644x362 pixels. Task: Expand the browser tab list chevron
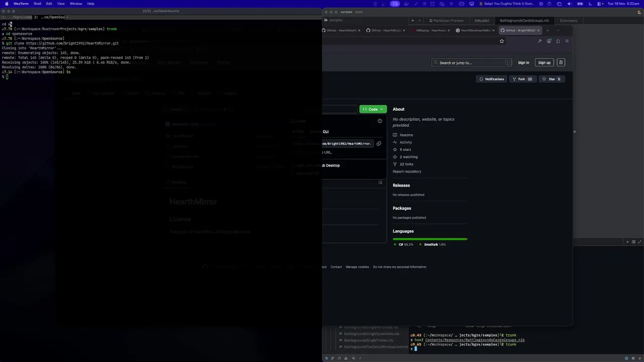click(x=557, y=30)
